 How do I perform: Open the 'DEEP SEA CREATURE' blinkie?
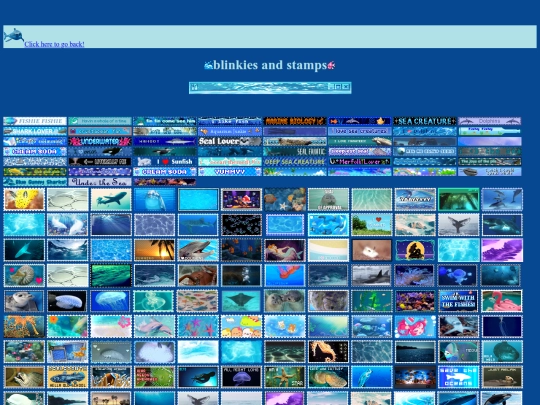[x=295, y=162]
